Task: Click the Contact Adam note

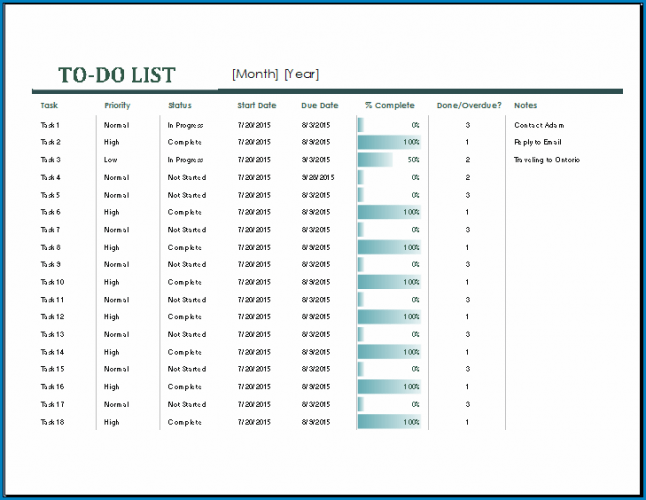Action: (539, 125)
